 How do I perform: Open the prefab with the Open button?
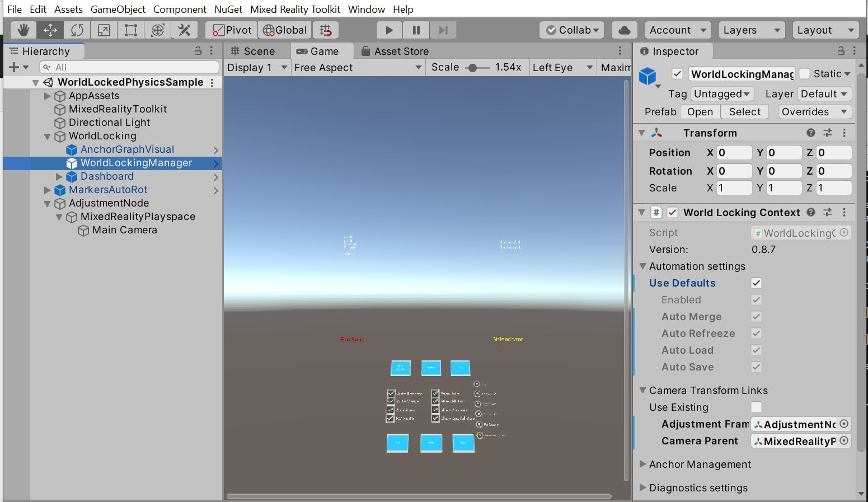pos(700,111)
